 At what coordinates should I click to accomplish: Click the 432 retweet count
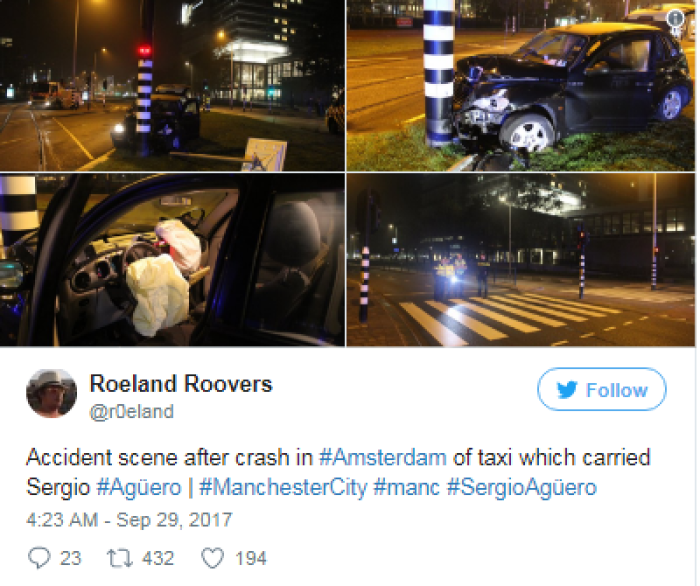tap(158, 558)
